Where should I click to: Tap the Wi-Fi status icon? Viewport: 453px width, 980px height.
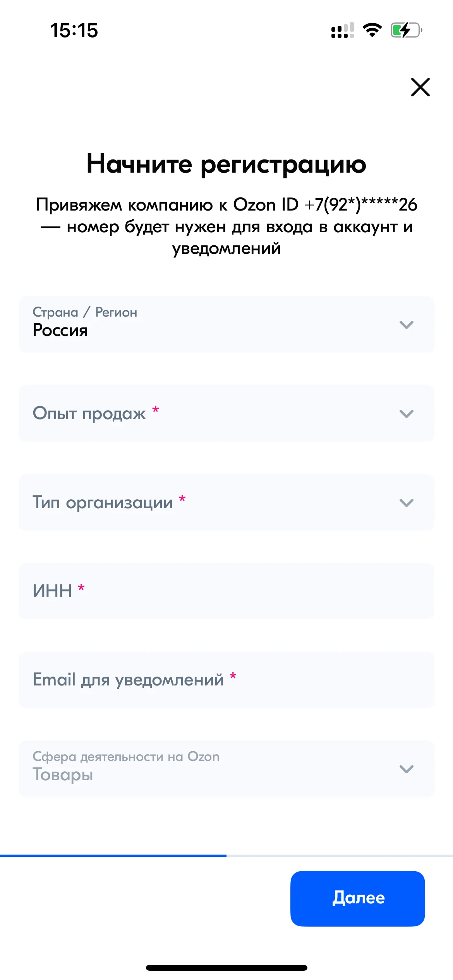[372, 30]
